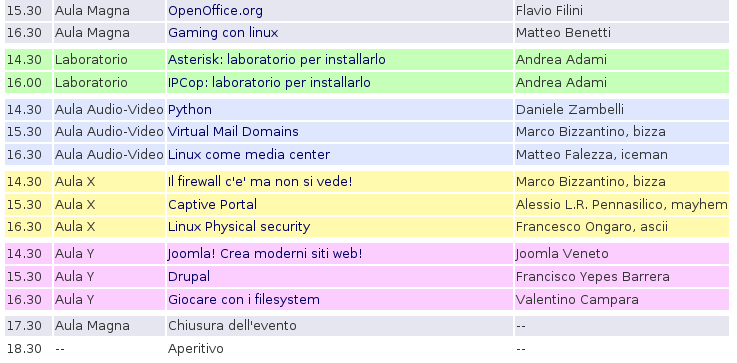This screenshot has height=363, width=737.
Task: Open IPCop: laboratorio per installarlo link
Action: pos(269,83)
